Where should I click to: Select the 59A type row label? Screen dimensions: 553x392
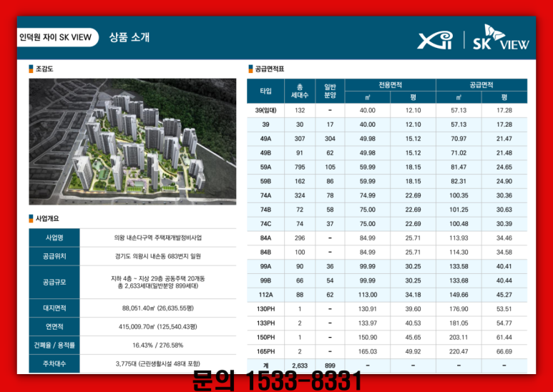click(x=265, y=167)
